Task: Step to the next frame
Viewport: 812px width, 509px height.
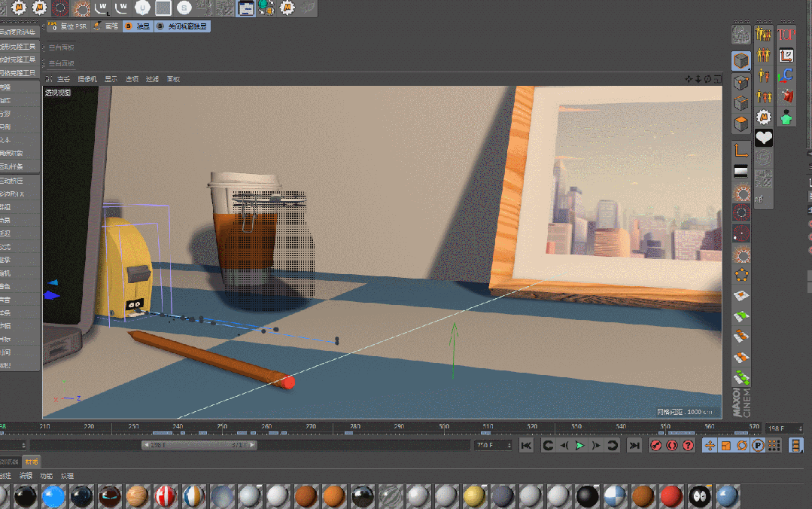Action: tap(596, 446)
